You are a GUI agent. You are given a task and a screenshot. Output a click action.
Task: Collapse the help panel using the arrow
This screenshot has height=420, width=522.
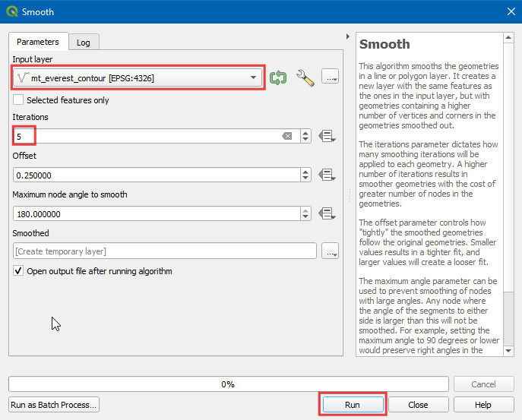[347, 36]
